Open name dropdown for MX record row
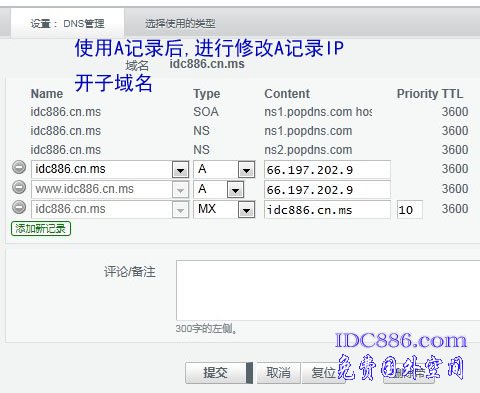Viewport: 480px width, 393px height. [x=180, y=210]
